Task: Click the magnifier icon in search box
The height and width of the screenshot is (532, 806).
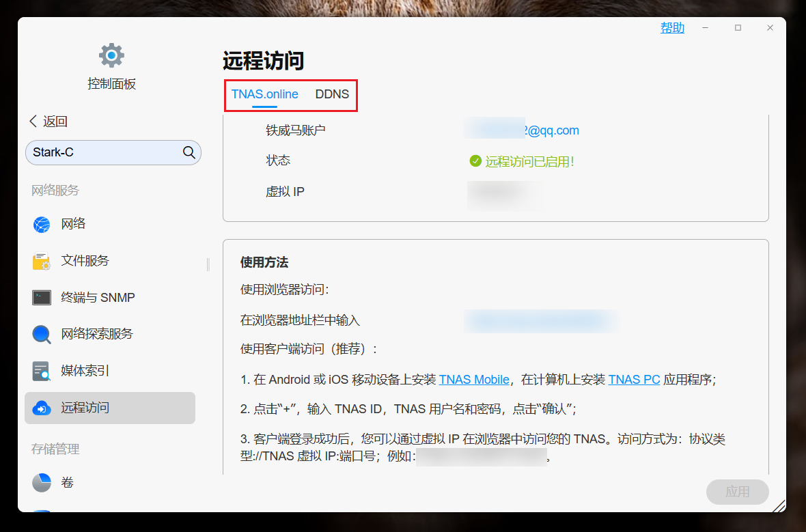Action: pyautogui.click(x=189, y=152)
